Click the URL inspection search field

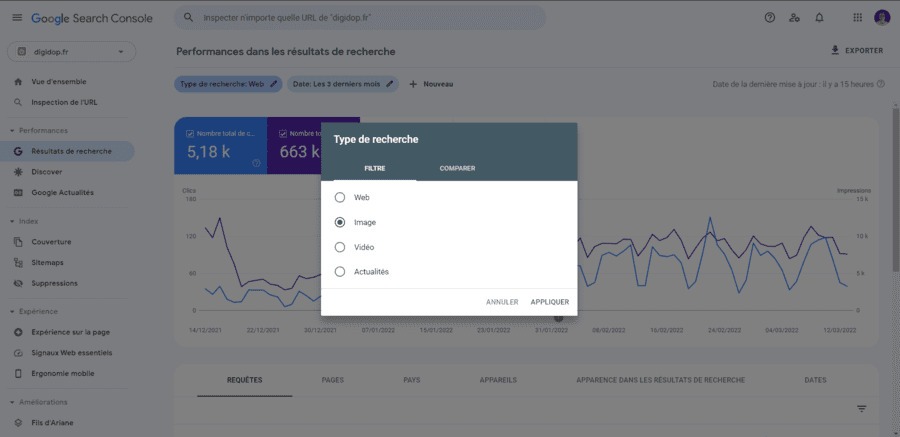click(x=360, y=18)
